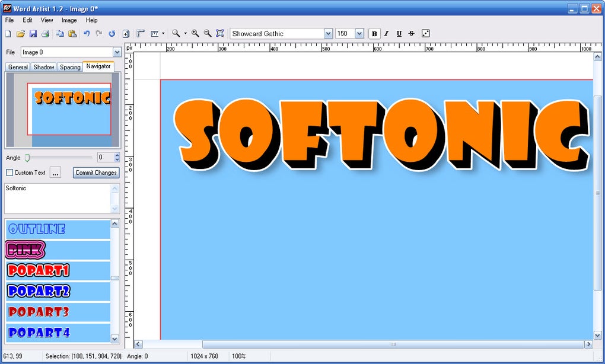Image resolution: width=605 pixels, height=364 pixels.
Task: Decrease the Angle with the down spinner
Action: [117, 159]
